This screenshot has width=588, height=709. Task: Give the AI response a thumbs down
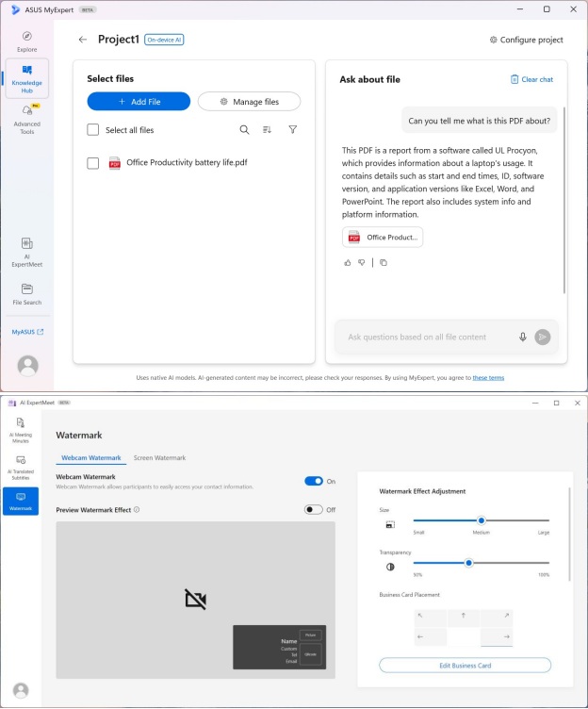362,263
